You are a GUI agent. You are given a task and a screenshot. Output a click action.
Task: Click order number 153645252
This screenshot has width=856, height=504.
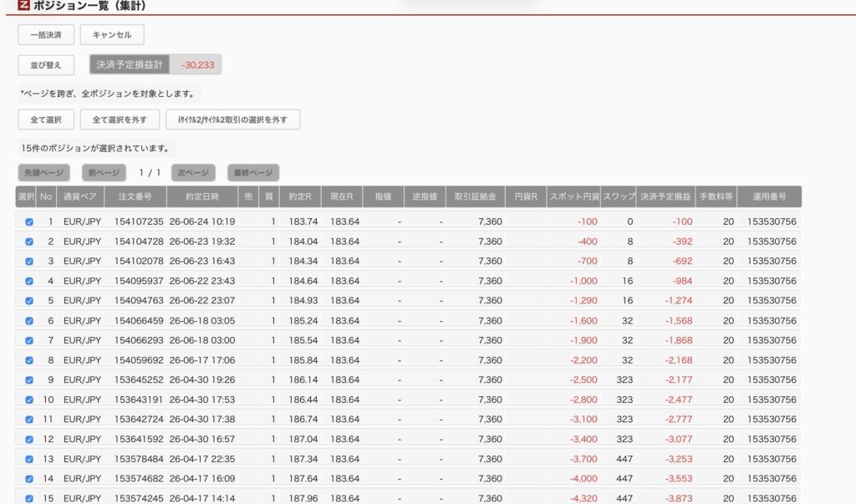coord(139,380)
